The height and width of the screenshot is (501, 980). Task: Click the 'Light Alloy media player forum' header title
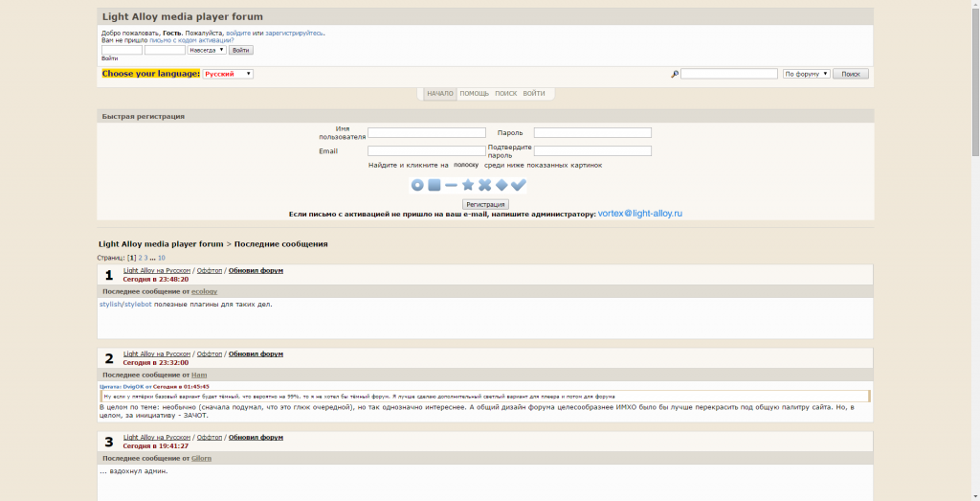pyautogui.click(x=183, y=17)
